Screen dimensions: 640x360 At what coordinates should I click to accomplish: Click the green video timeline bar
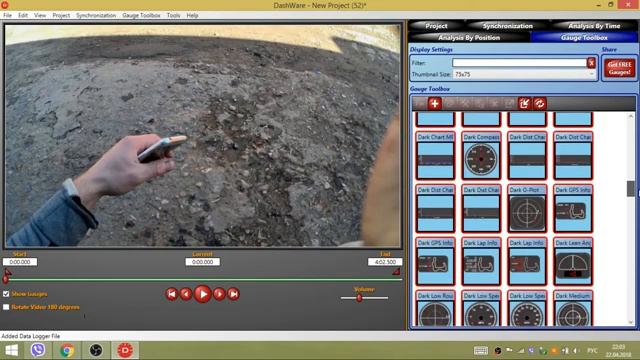click(x=204, y=280)
